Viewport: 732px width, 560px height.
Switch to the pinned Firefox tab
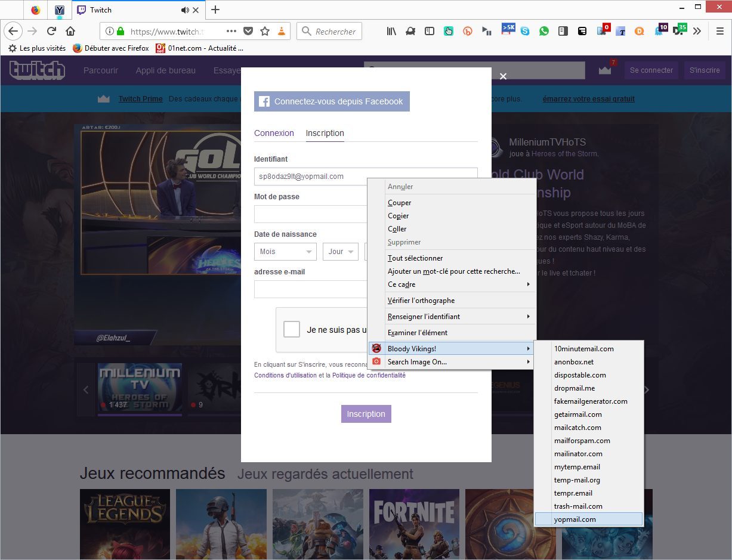click(35, 10)
